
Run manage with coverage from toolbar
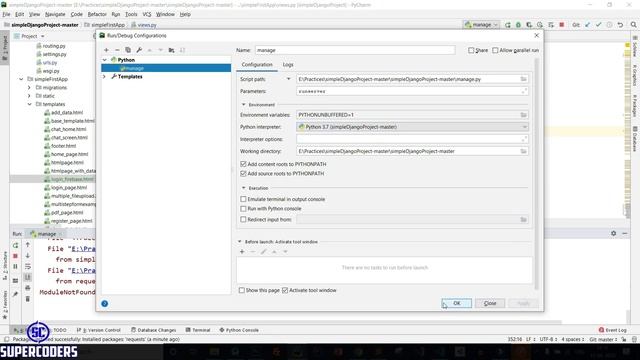(x=529, y=25)
